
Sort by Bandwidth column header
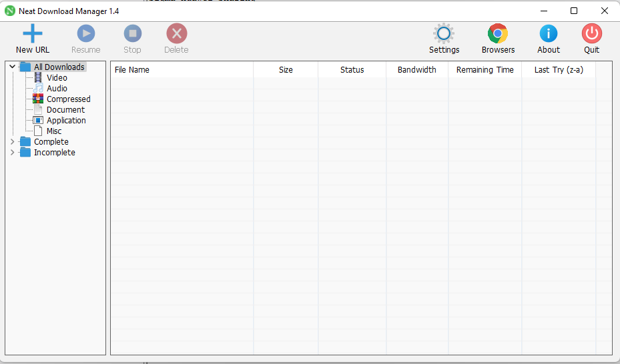[417, 70]
